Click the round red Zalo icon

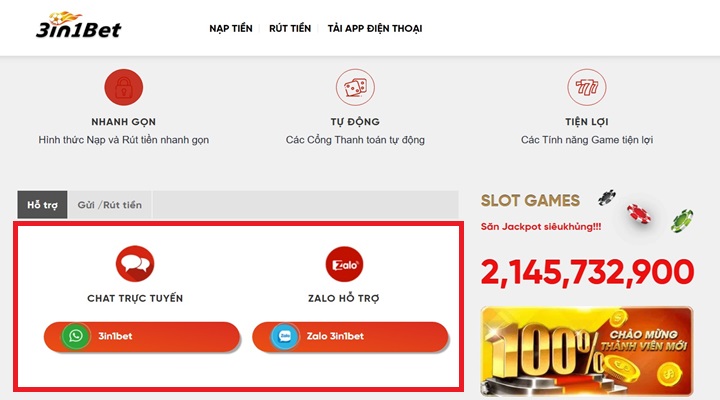point(345,265)
